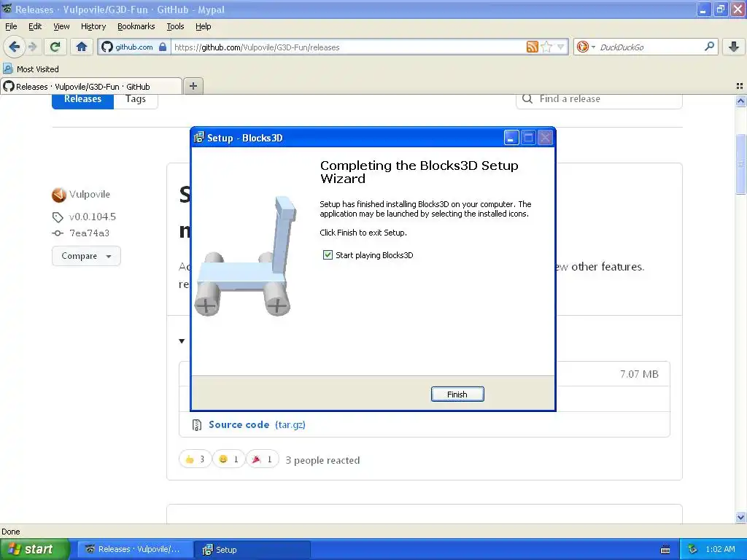Click the magnifier search icon in the search box
Viewport: 747px width, 560px height.
click(x=709, y=46)
